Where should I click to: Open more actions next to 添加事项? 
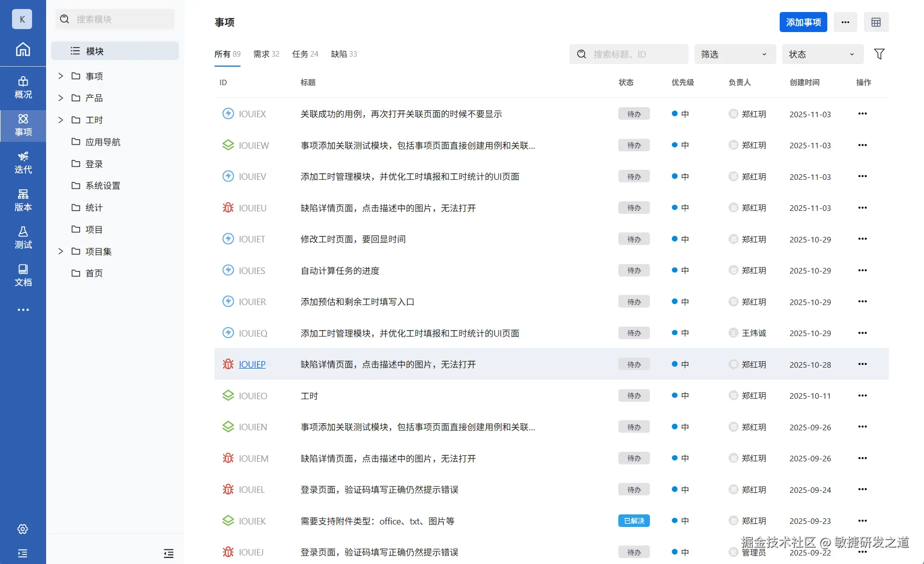[x=845, y=22]
